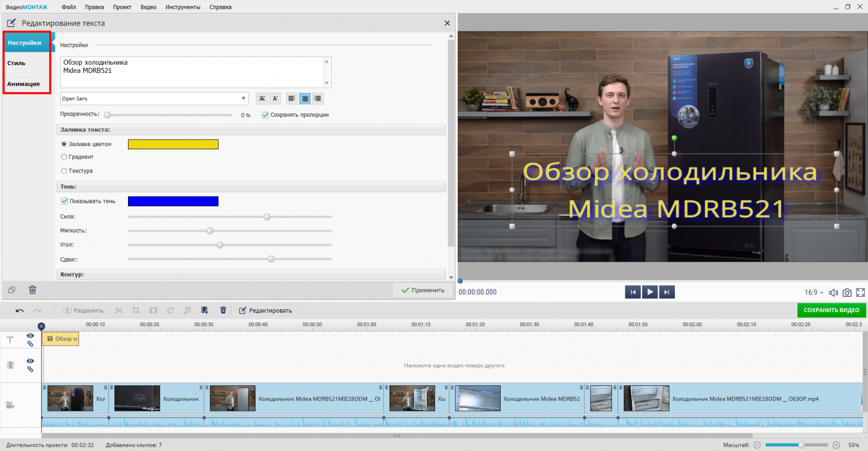Image resolution: width=868 pixels, height=451 pixels.
Task: Click the bold text formatting icon
Action: pos(262,99)
